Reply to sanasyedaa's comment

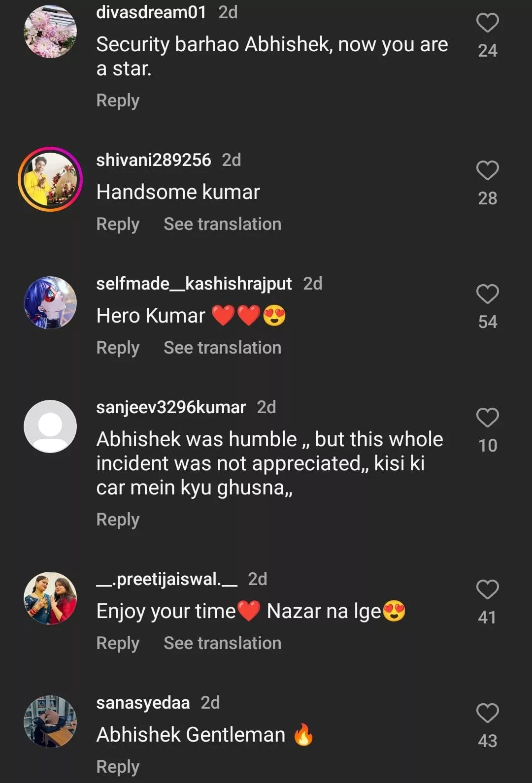pyautogui.click(x=118, y=767)
